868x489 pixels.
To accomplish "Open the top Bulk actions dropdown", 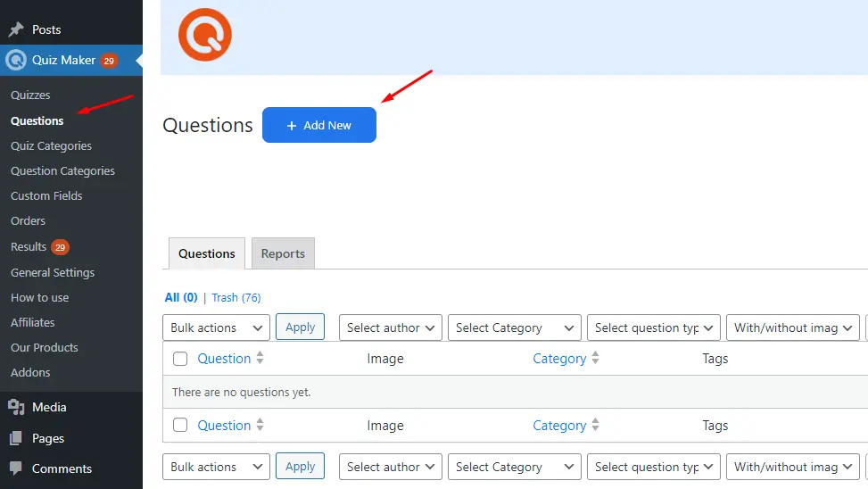I will pyautogui.click(x=216, y=327).
